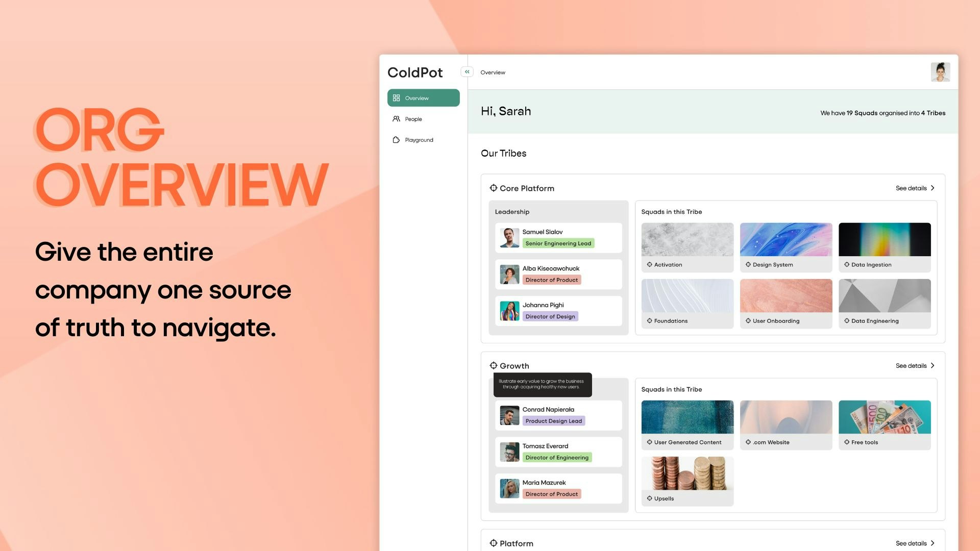Open the User Onboarding squad thumbnail
This screenshot has width=980, height=551.
tap(786, 295)
